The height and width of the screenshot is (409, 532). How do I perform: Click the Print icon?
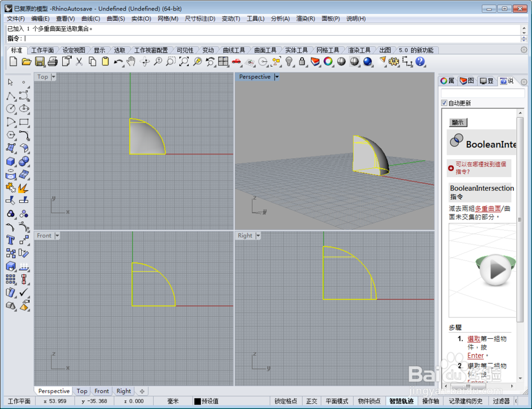(x=53, y=61)
